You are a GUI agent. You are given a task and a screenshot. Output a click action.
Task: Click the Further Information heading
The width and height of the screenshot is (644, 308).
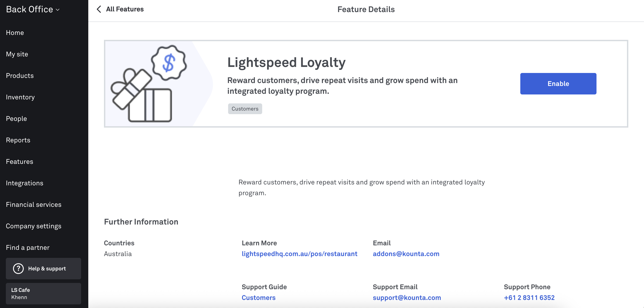[141, 222]
